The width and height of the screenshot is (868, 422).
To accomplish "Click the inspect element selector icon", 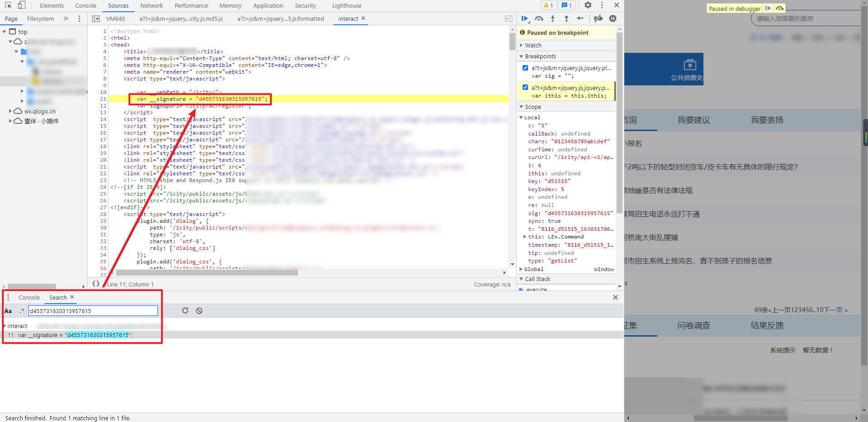I will pyautogui.click(x=8, y=5).
